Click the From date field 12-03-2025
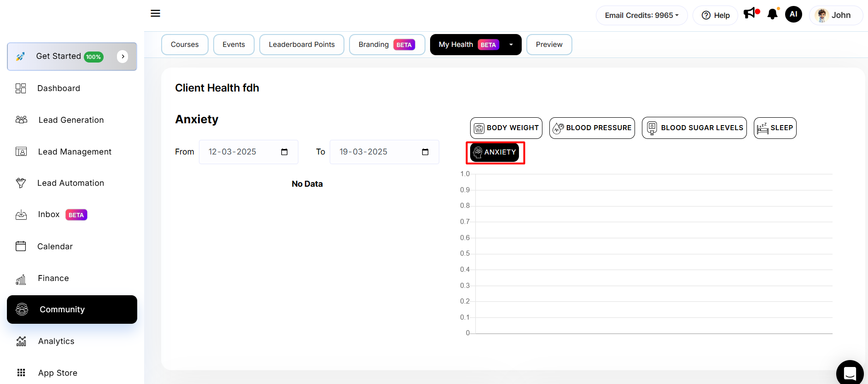Image resolution: width=868 pixels, height=384 pixels. 249,152
